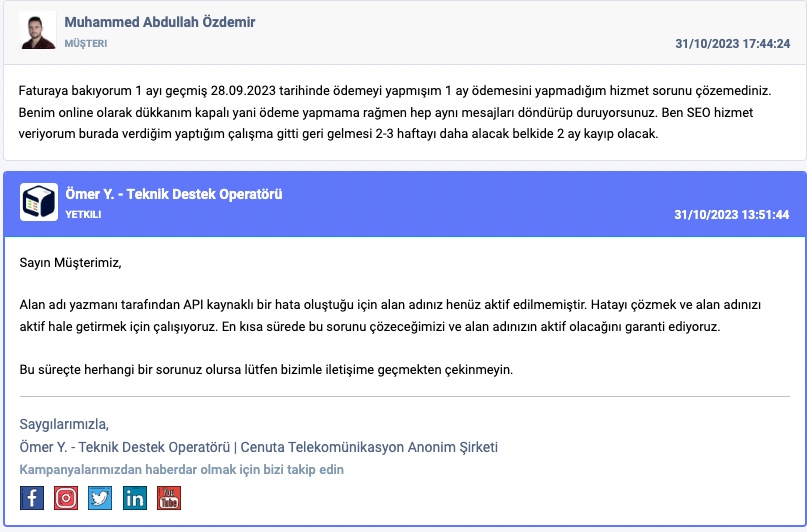Click Muhammed Abdullah Özdemir's profile photo
Screen dimensions: 807x532
(38, 30)
